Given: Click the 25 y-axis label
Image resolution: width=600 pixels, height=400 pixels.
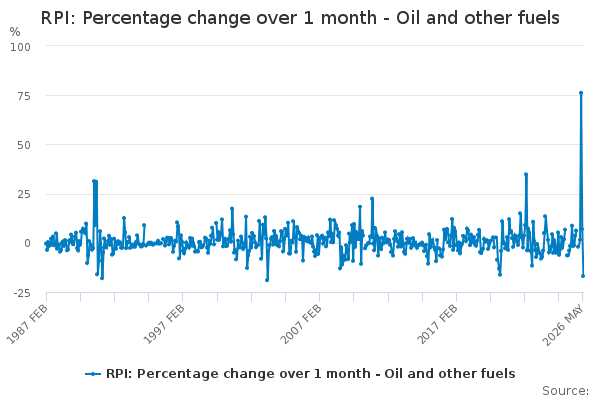Looking at the screenshot, I should coord(24,194).
